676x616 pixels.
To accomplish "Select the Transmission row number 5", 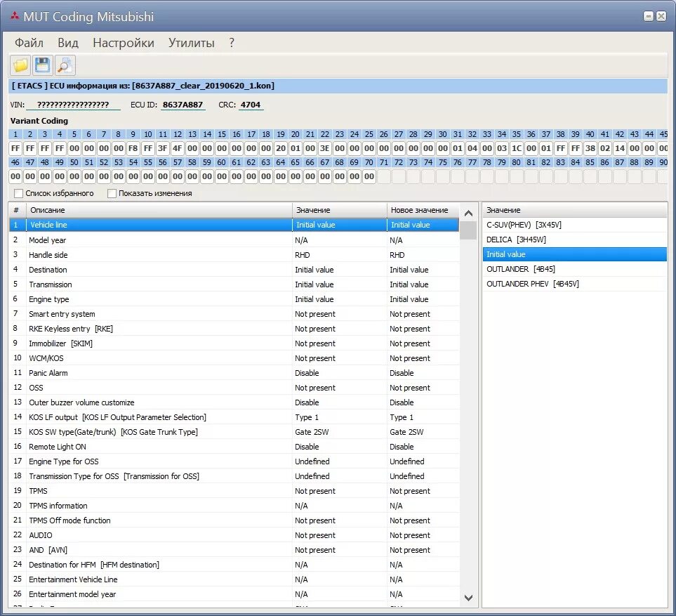I will point(234,284).
